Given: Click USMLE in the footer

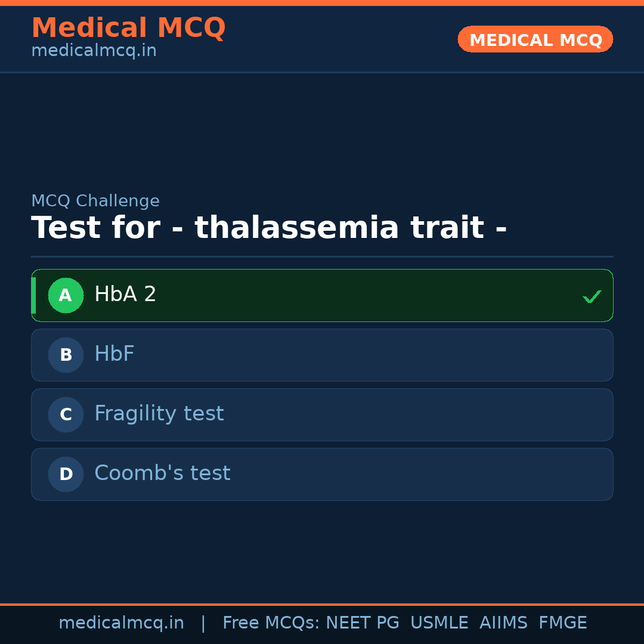Looking at the screenshot, I should click(439, 623).
